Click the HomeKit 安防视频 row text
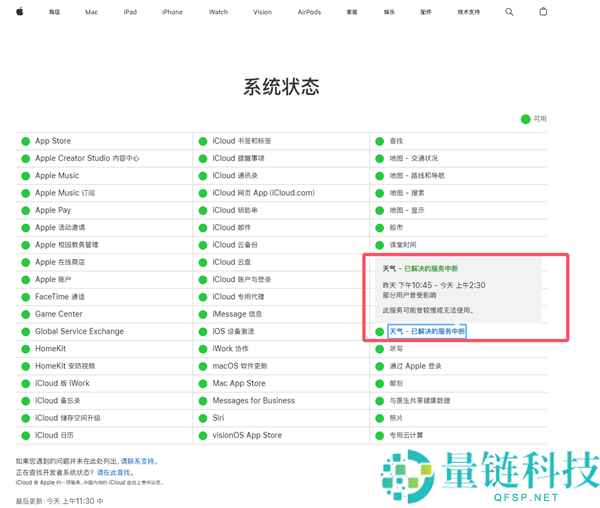The width and height of the screenshot is (600, 508). (x=65, y=366)
